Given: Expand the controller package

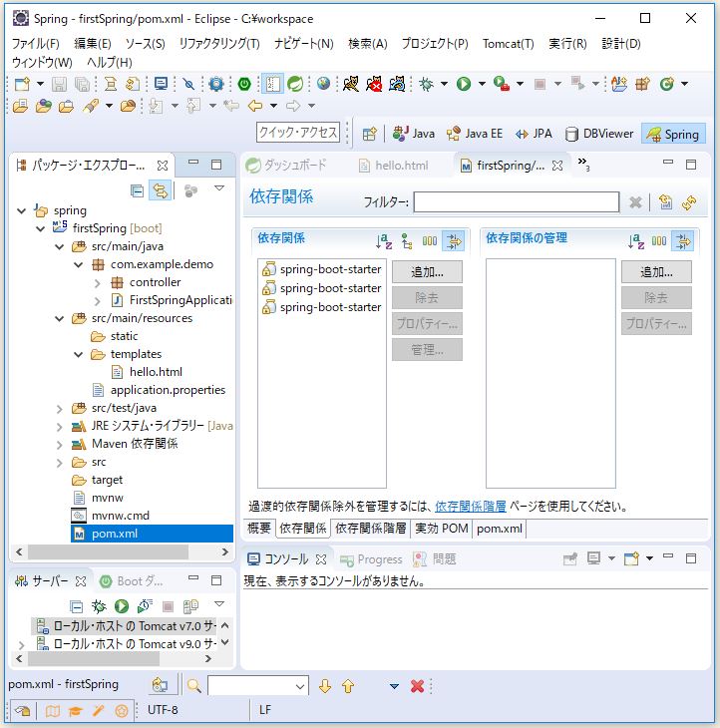Looking at the screenshot, I should (97, 283).
